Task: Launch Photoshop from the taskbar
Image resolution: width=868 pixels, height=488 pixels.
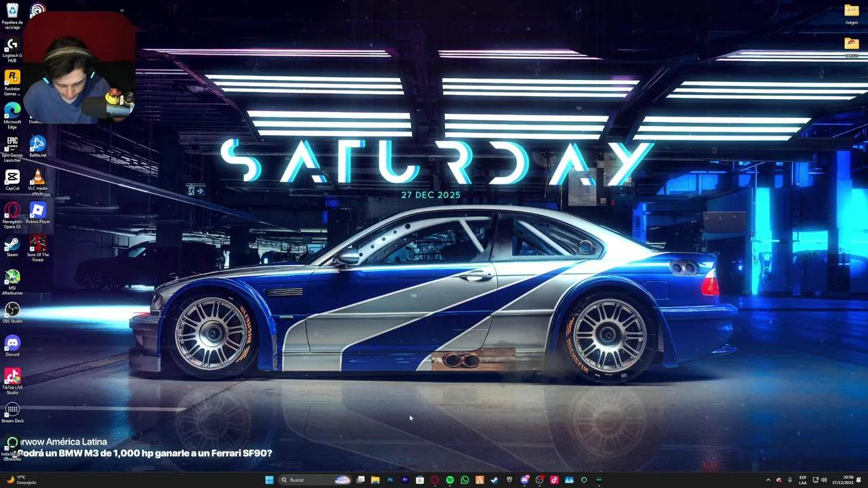Action: pos(390,480)
